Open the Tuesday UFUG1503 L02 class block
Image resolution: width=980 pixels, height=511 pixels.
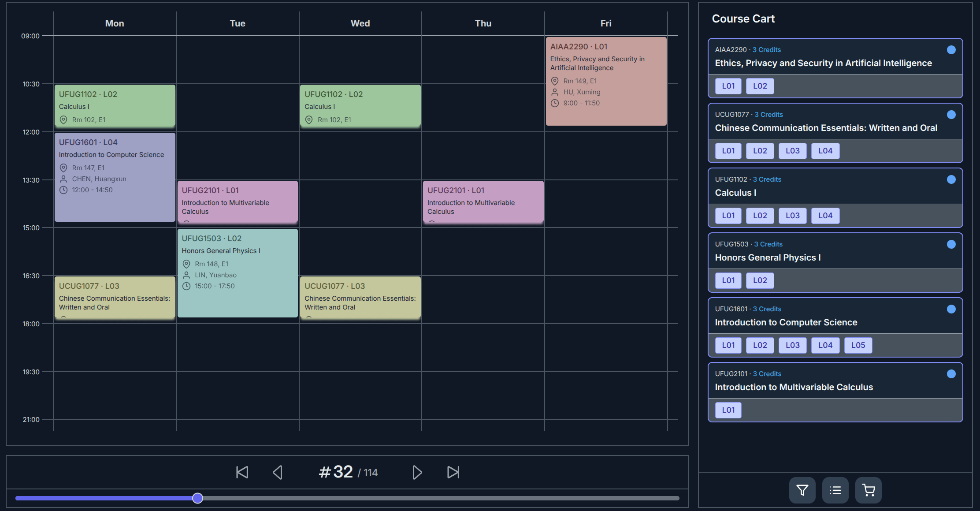(237, 272)
